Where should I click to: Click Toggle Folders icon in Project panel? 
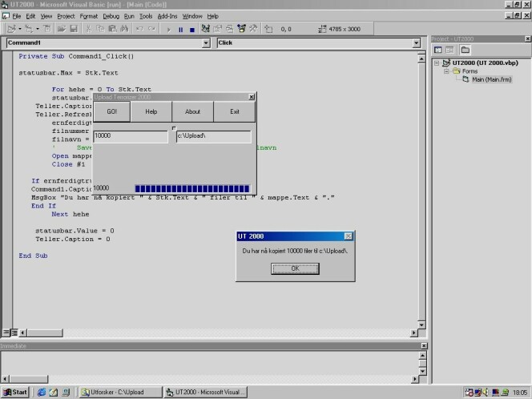click(x=465, y=50)
